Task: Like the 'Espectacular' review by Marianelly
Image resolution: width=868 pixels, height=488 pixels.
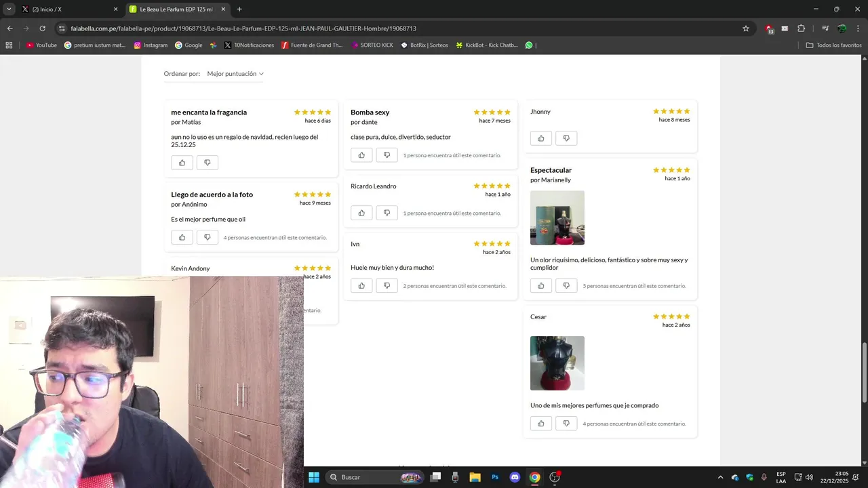Action: pyautogui.click(x=541, y=286)
